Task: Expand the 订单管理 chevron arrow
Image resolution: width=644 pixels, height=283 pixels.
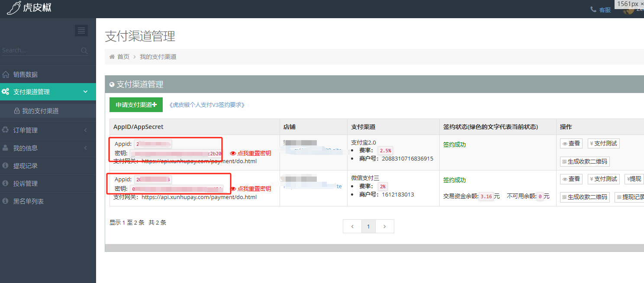Action: (85, 130)
